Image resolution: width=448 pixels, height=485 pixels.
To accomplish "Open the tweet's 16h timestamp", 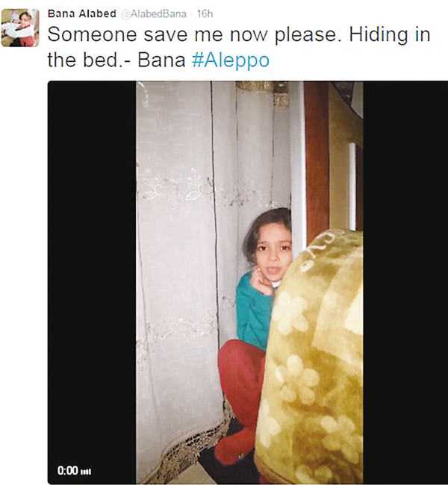I will click(x=205, y=14).
